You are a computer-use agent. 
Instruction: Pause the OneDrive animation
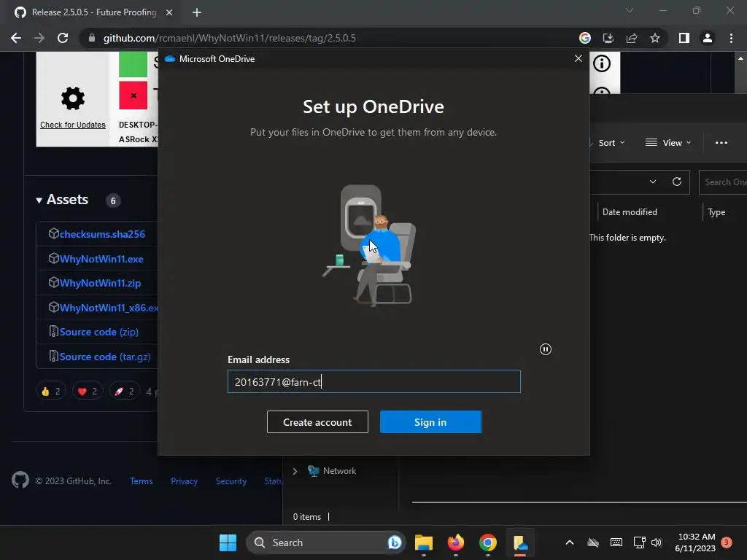coord(546,349)
